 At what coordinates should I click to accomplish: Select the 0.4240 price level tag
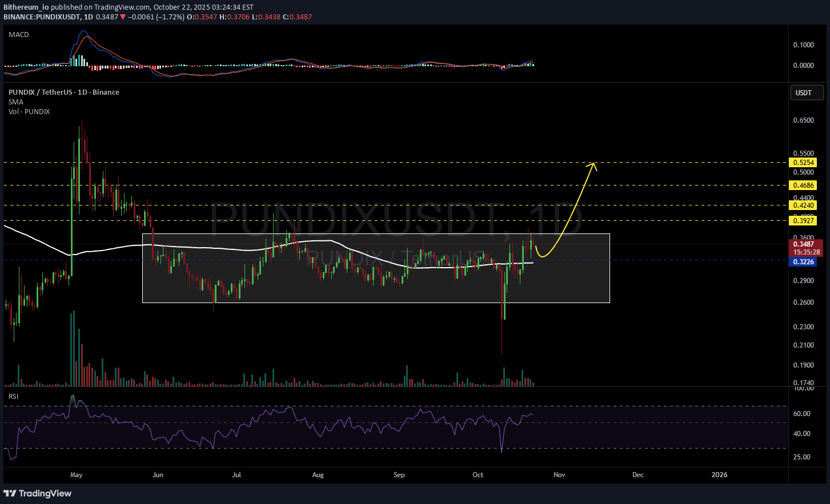point(803,205)
